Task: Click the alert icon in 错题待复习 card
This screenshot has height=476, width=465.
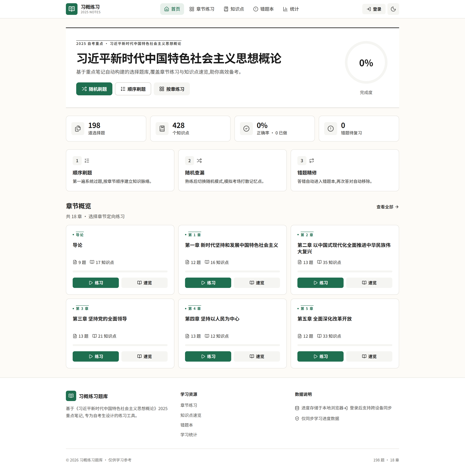Action: (x=331, y=128)
